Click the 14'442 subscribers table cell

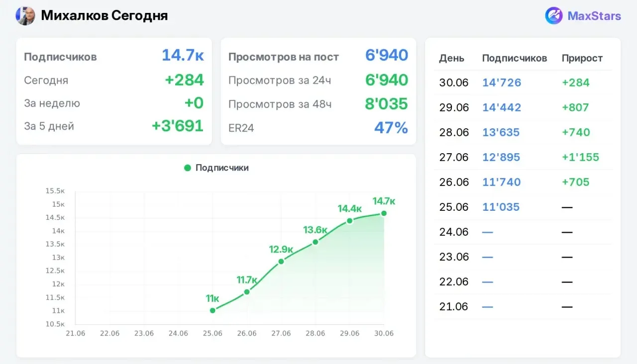point(502,107)
